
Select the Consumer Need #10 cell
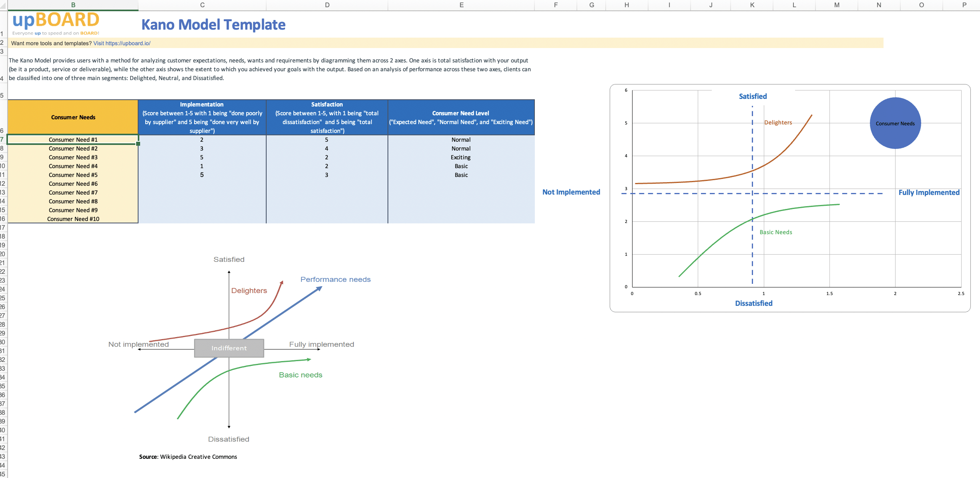[x=73, y=219]
